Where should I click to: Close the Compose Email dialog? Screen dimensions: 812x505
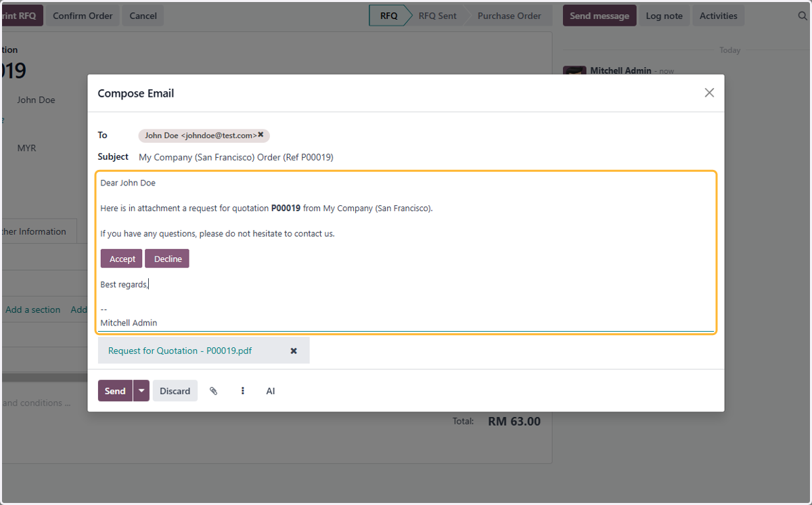709,93
